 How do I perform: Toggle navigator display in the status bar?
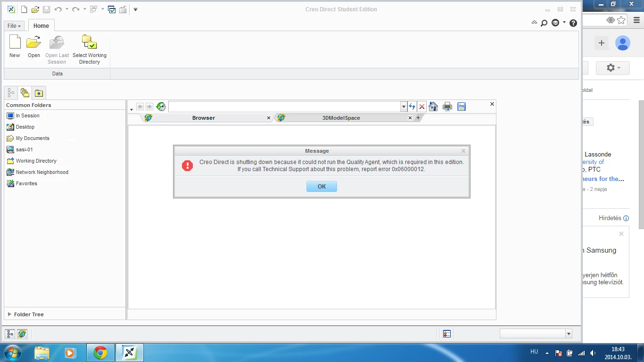[10, 334]
